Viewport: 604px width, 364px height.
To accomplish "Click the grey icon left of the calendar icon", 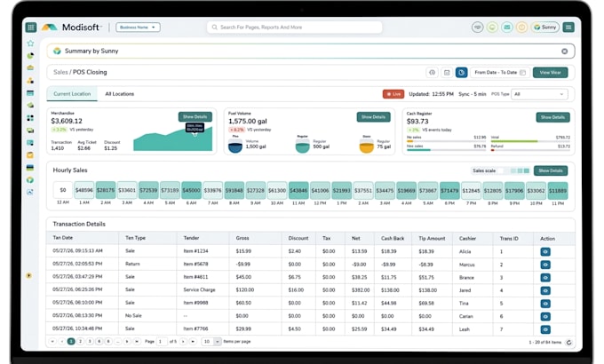I will point(433,73).
